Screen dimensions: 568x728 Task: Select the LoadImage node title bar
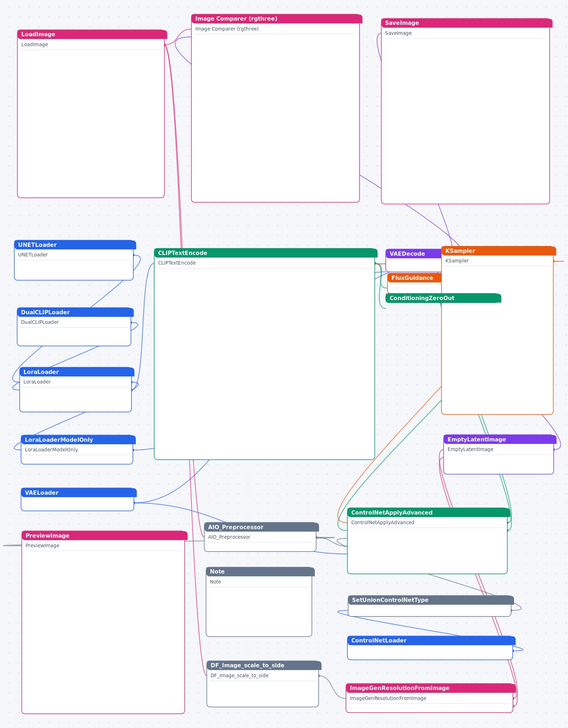(92, 34)
